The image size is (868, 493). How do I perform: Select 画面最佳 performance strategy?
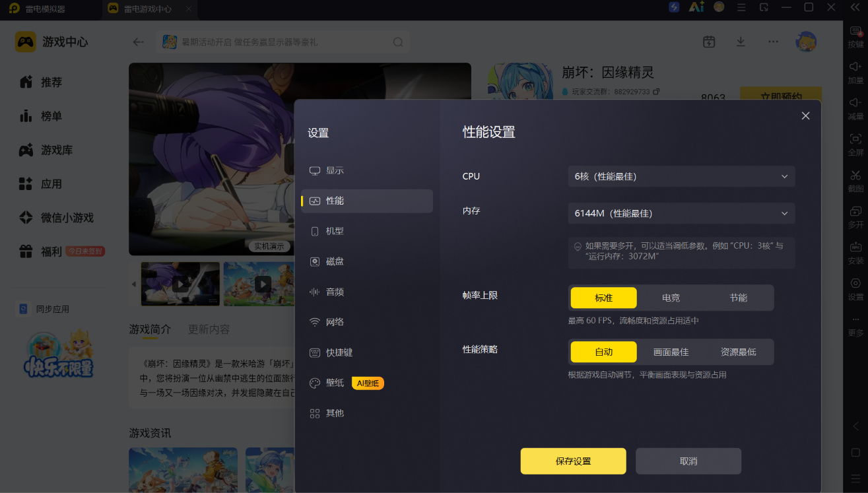pos(671,352)
